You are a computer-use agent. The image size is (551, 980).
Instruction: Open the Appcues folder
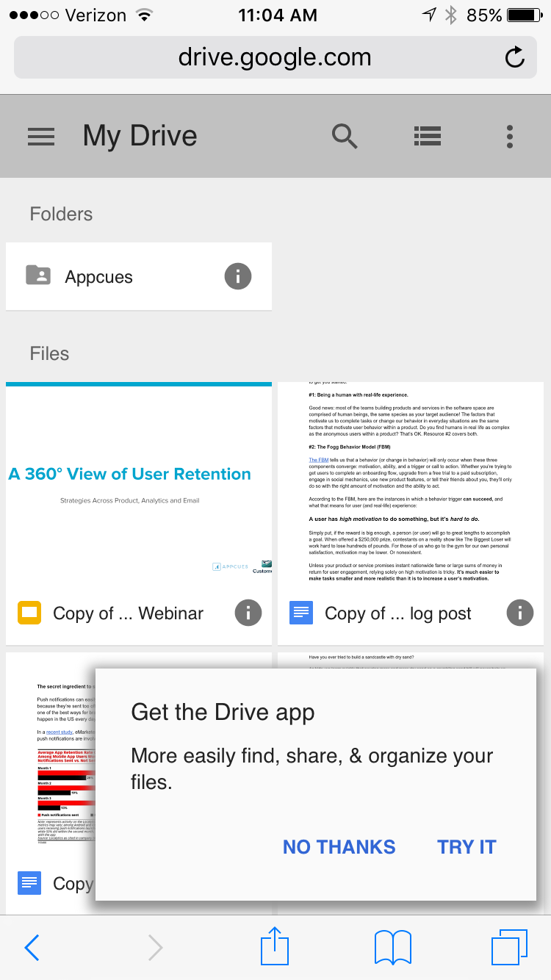coord(139,276)
